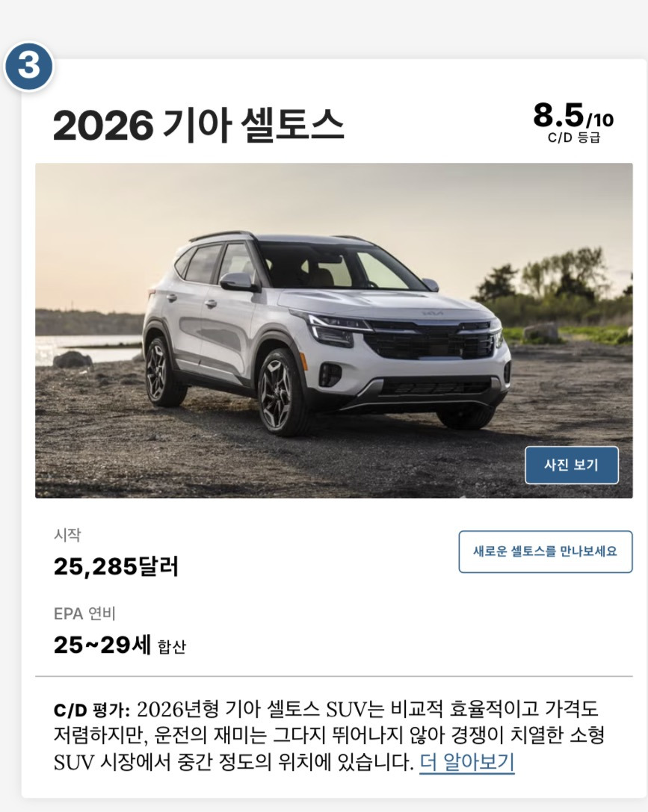Image resolution: width=648 pixels, height=812 pixels.
Task: Click the 새로운 셀토스를 만나보세요 button
Action: [x=546, y=551]
